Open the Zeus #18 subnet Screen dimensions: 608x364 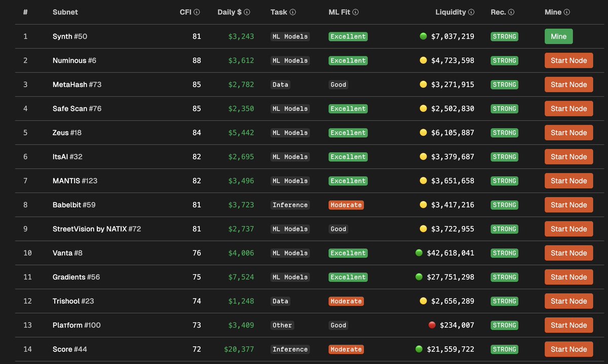tap(67, 133)
